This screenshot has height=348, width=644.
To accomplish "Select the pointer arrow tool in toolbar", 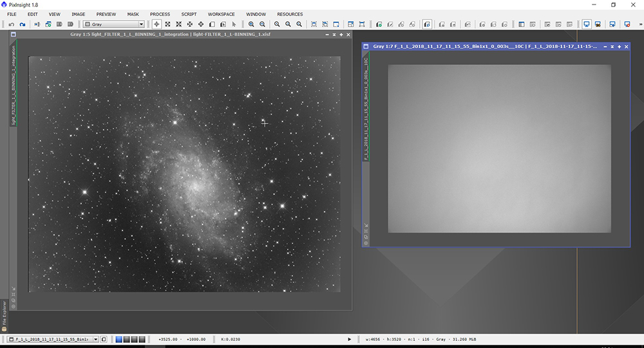I will [234, 24].
